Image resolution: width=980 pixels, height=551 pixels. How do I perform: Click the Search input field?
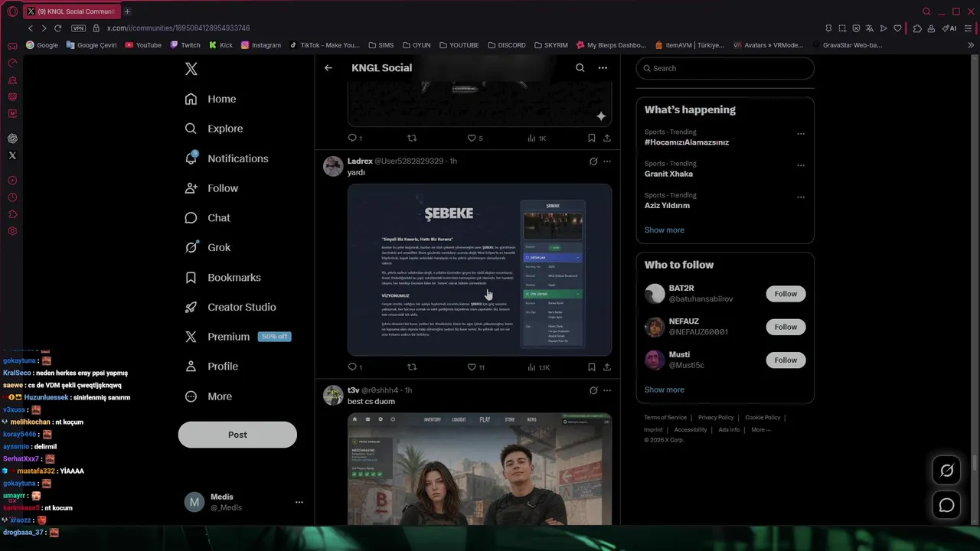725,68
